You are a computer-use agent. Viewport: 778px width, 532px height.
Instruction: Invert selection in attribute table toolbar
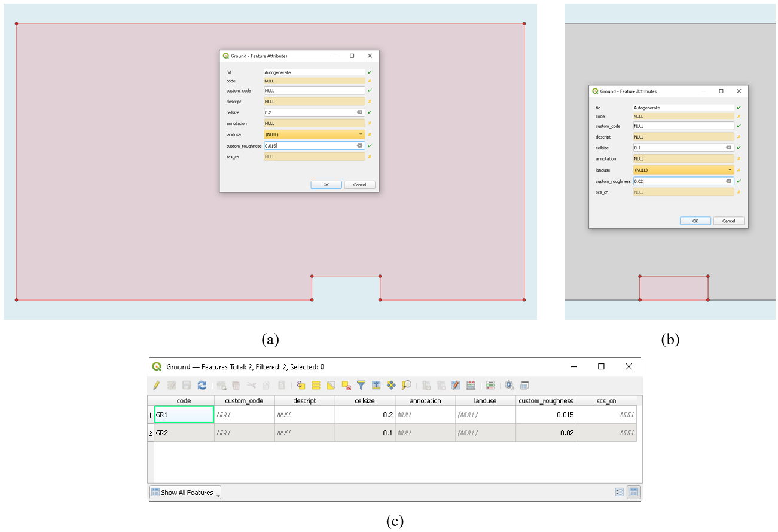(x=331, y=386)
